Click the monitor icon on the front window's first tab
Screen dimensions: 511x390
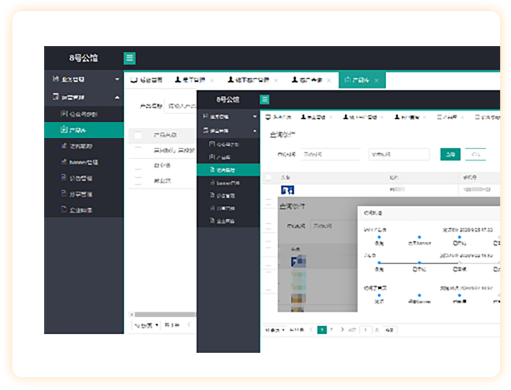tap(268, 117)
